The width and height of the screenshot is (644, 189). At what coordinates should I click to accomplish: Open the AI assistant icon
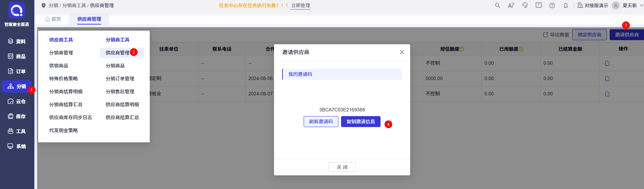tap(511, 5)
